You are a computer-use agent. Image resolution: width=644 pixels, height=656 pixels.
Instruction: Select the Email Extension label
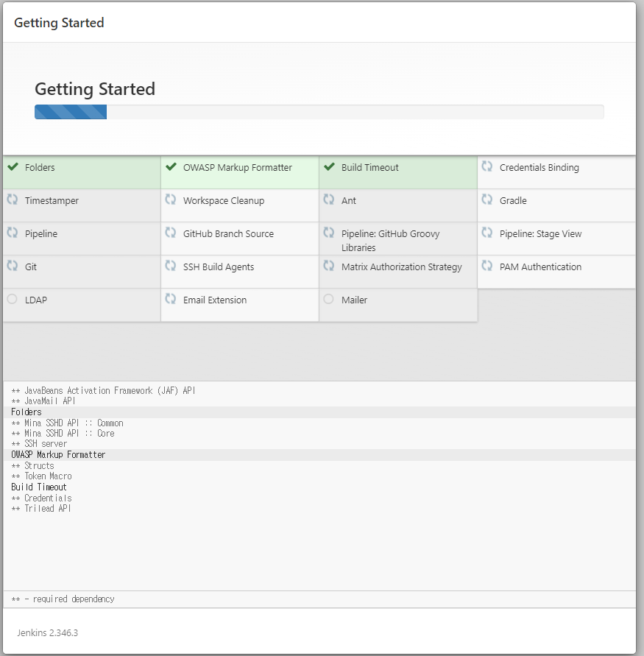pyautogui.click(x=215, y=300)
